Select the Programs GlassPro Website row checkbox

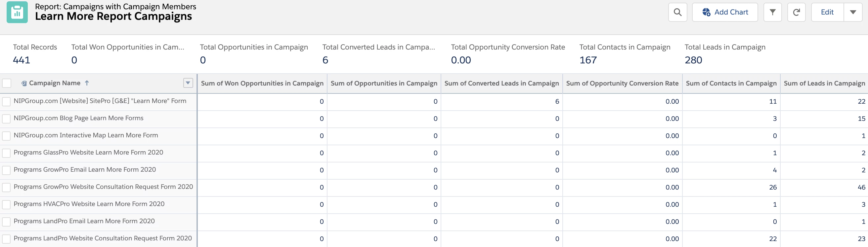click(x=6, y=153)
